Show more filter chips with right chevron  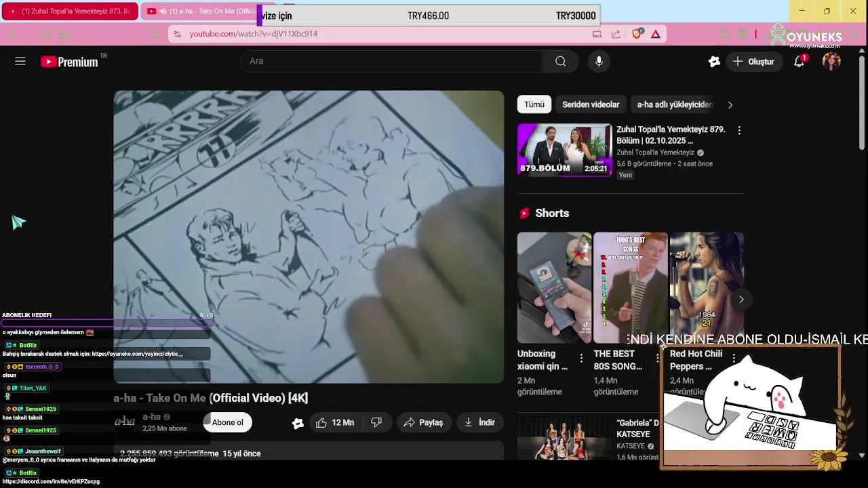[730, 104]
